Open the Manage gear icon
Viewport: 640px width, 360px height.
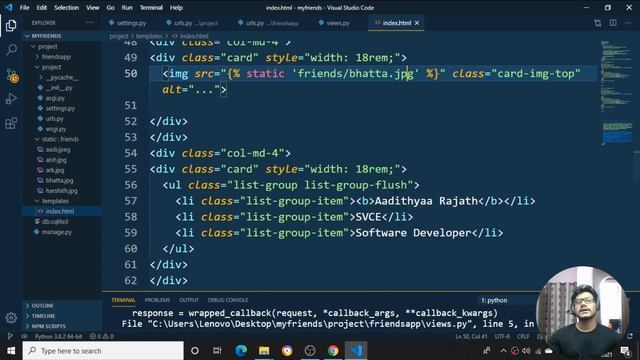tap(11, 318)
